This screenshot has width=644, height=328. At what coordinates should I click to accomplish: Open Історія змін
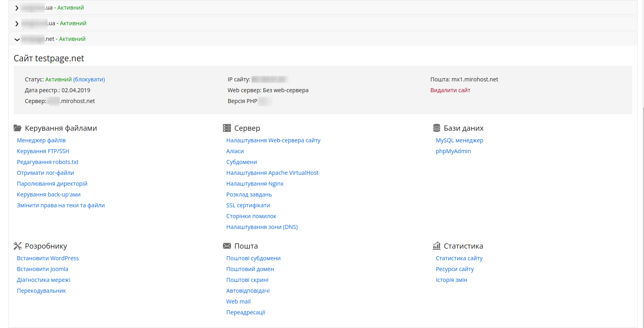pyautogui.click(x=452, y=280)
